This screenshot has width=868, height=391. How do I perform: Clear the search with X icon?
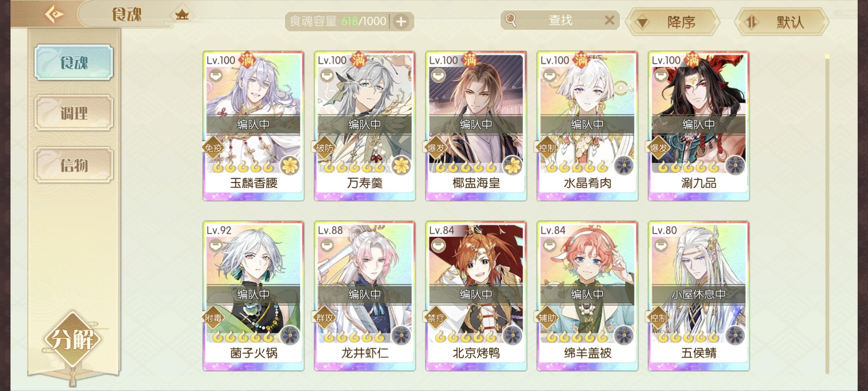coord(609,20)
